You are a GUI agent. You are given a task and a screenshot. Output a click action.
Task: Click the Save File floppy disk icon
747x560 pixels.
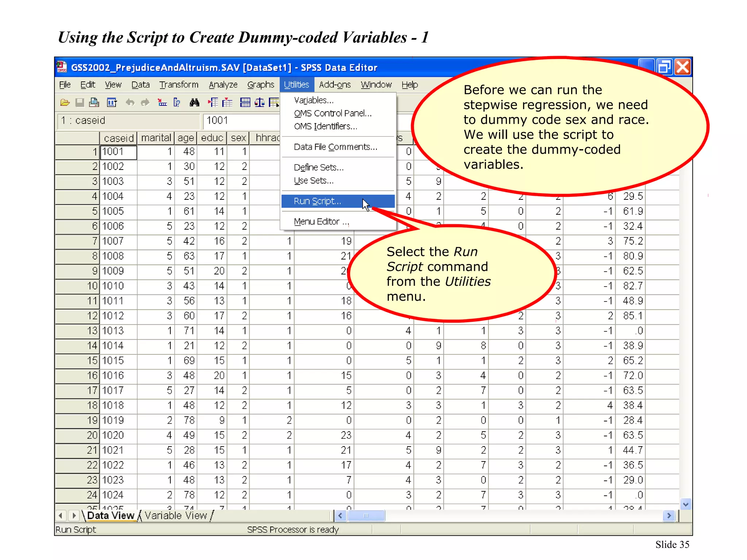click(x=80, y=103)
